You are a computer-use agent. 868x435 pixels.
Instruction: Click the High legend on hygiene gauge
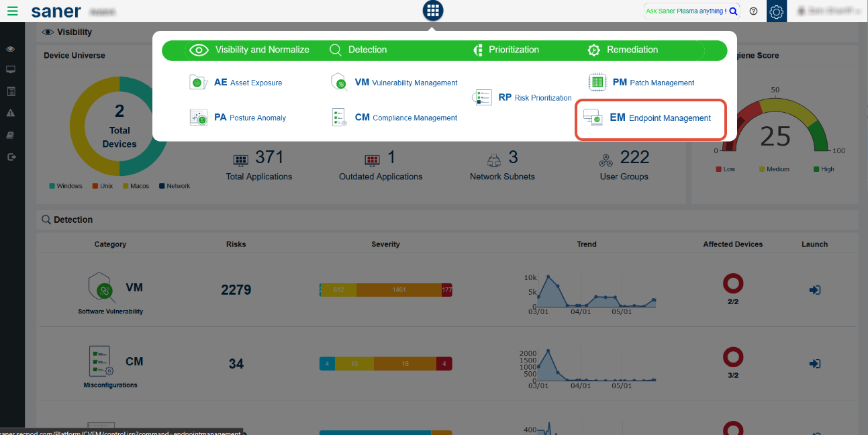pos(824,169)
